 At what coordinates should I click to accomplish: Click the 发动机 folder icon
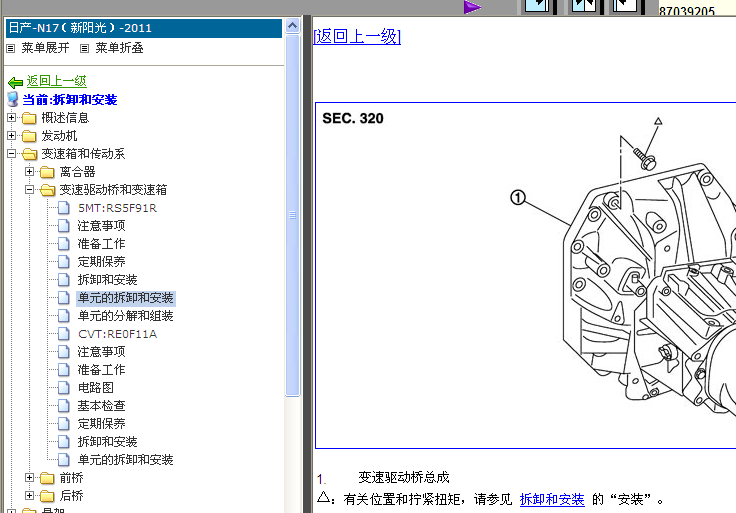(x=29, y=136)
